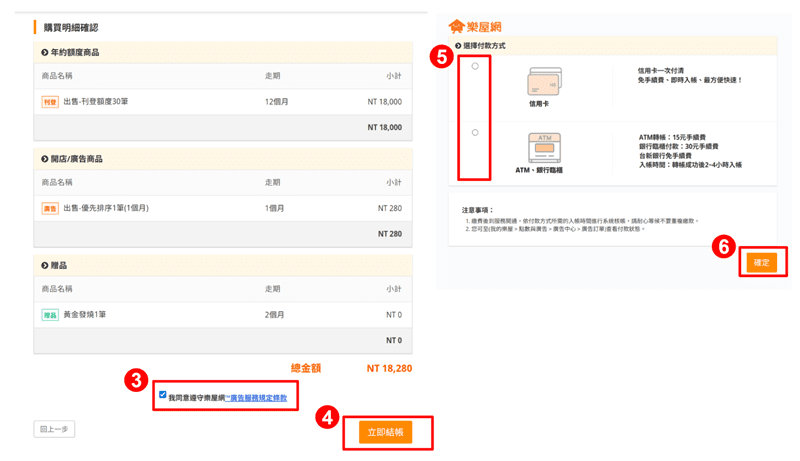Click the arrow icon beside 選擇付款方式
This screenshot has width=800, height=461.
click(x=458, y=46)
